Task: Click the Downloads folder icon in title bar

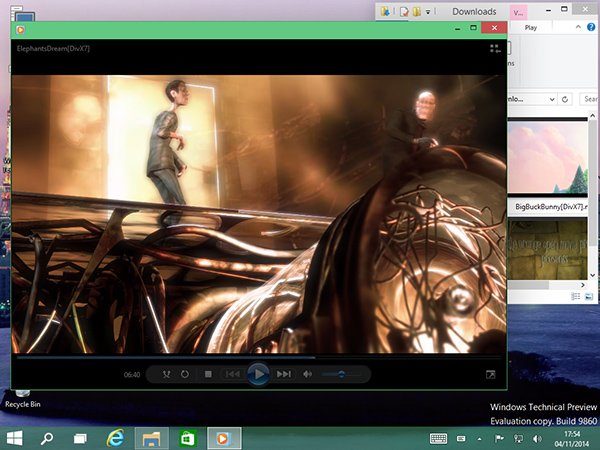Action: coord(386,11)
